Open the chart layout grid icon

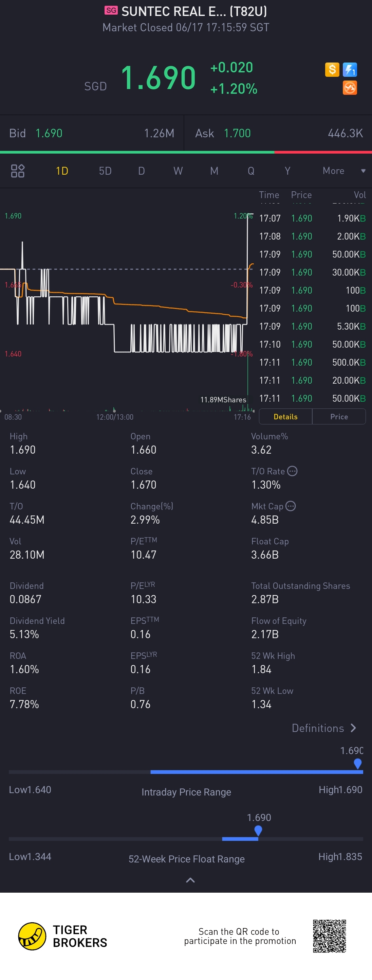[17, 171]
